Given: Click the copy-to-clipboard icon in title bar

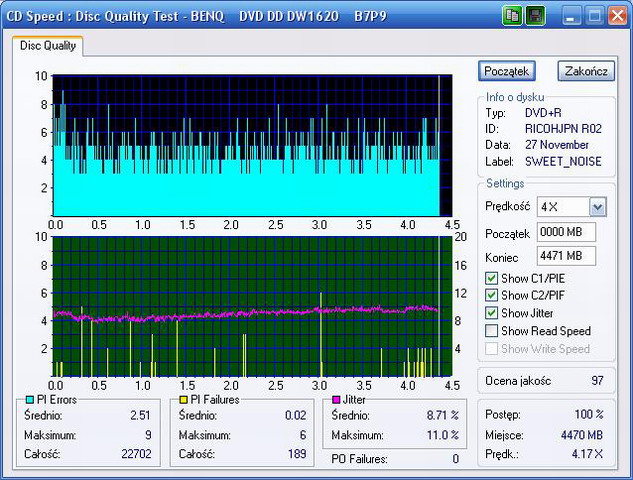Looking at the screenshot, I should coord(512,16).
